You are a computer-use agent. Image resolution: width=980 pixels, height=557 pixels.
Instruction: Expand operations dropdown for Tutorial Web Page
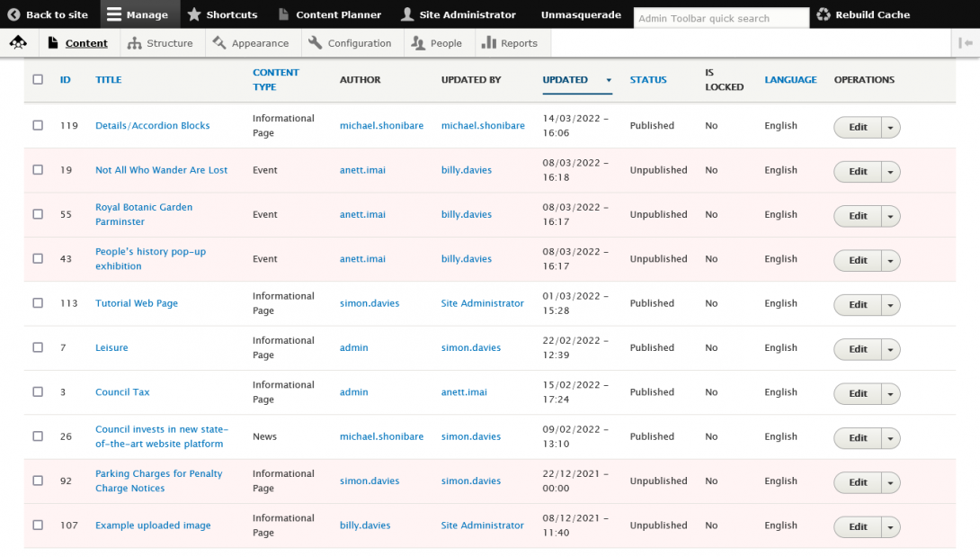click(x=891, y=305)
